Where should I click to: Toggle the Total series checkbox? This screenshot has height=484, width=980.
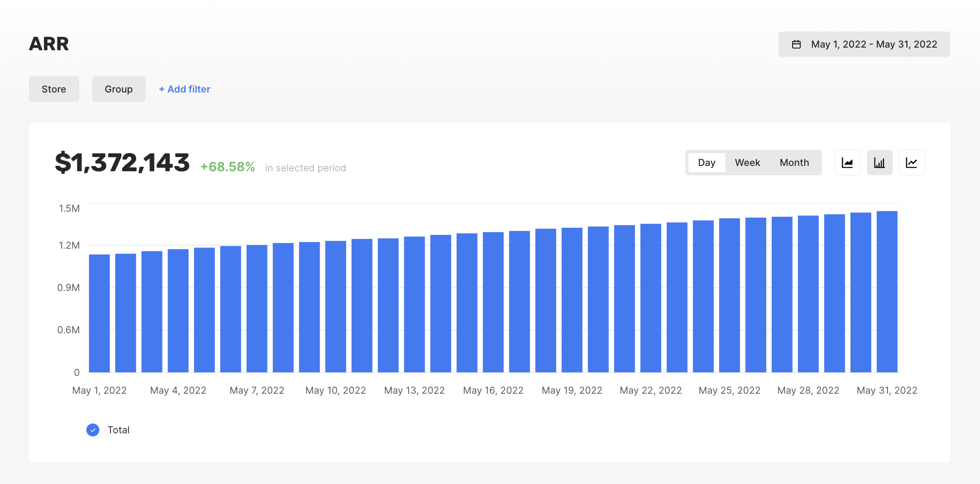[x=93, y=430]
